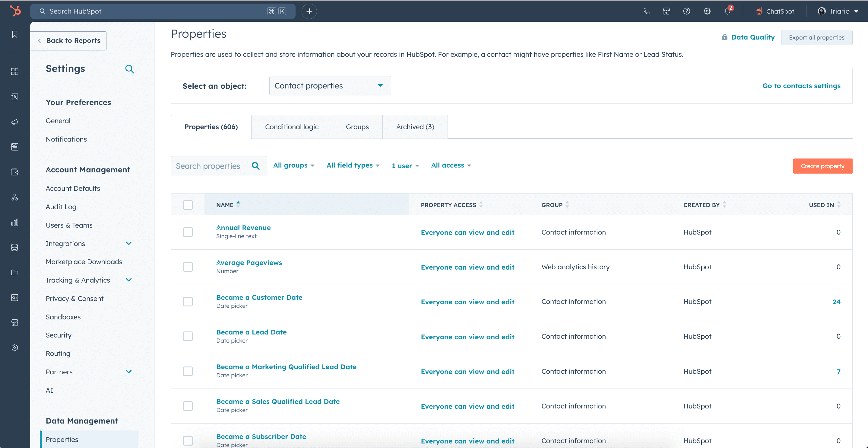Open CRM contacts icon in left rail

[15, 97]
